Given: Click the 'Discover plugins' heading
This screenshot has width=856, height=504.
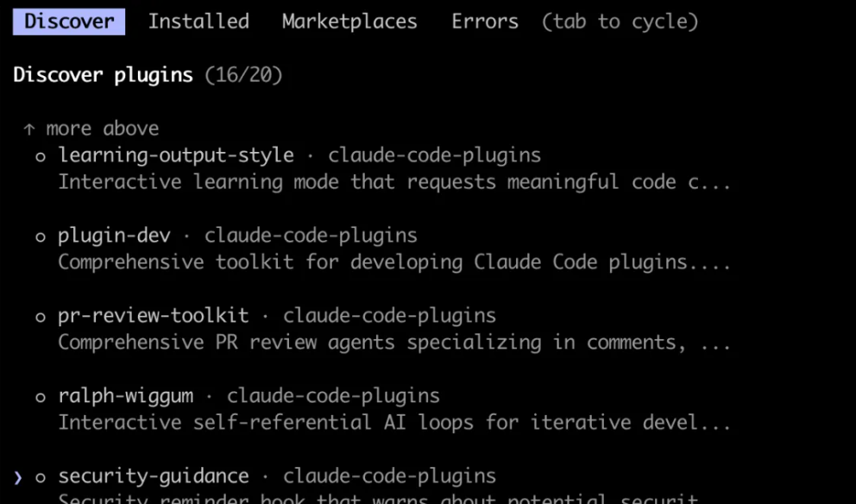Looking at the screenshot, I should click(104, 75).
